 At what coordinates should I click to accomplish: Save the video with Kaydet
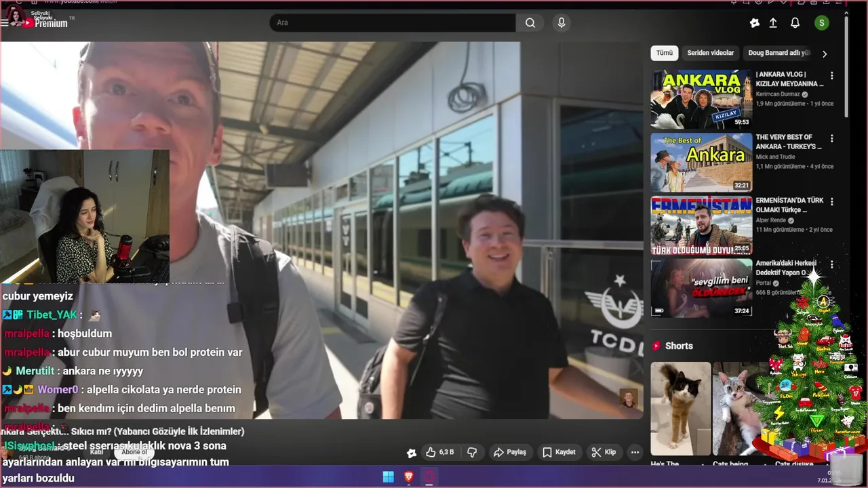[x=559, y=452]
